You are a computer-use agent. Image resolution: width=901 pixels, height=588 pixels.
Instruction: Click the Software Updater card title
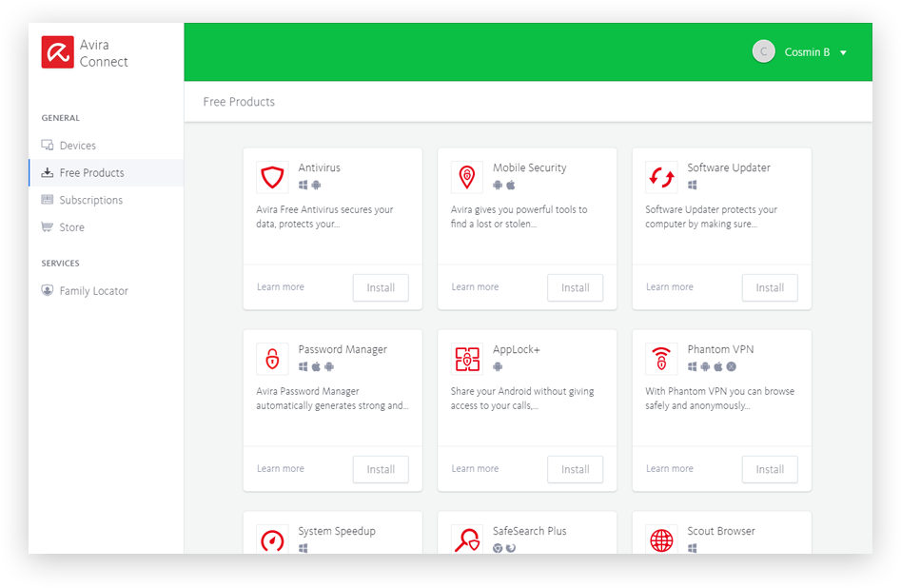point(729,167)
